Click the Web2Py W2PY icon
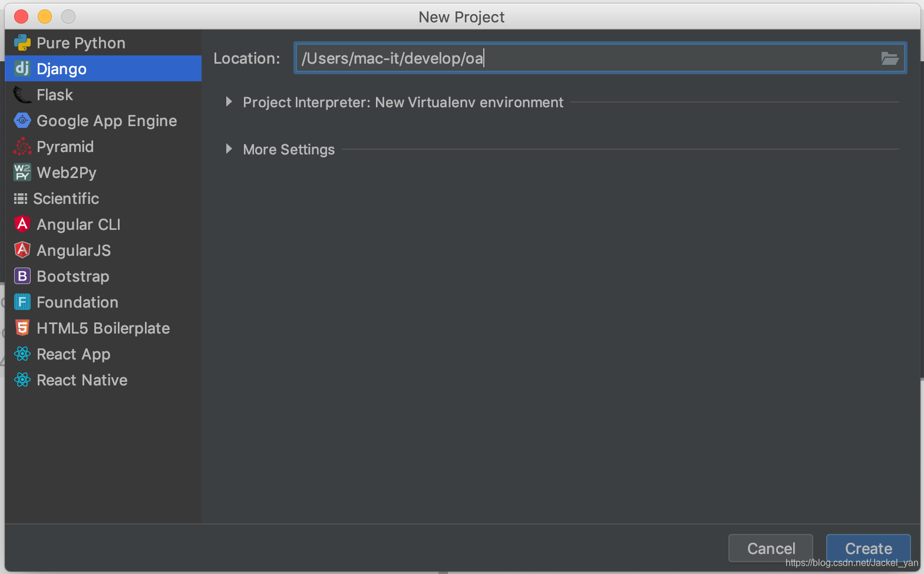Image resolution: width=924 pixels, height=574 pixels. pyautogui.click(x=22, y=172)
